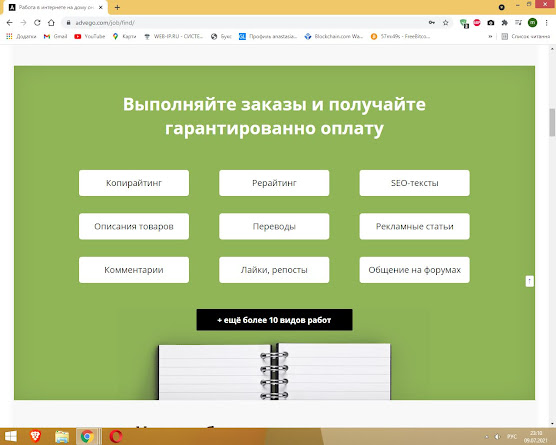Screen dimensions: 556x445
Task: Reload the advego page
Action: click(37, 23)
